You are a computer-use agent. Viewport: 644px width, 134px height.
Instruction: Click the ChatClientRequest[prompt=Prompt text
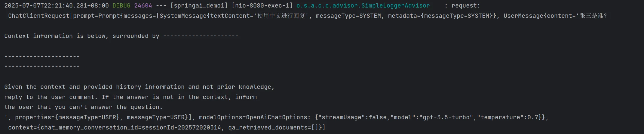tap(64, 16)
